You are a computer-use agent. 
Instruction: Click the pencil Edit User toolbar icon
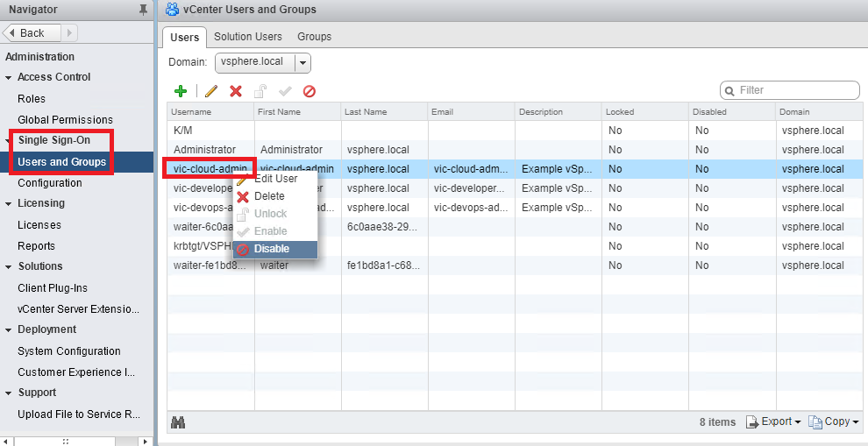click(x=210, y=91)
